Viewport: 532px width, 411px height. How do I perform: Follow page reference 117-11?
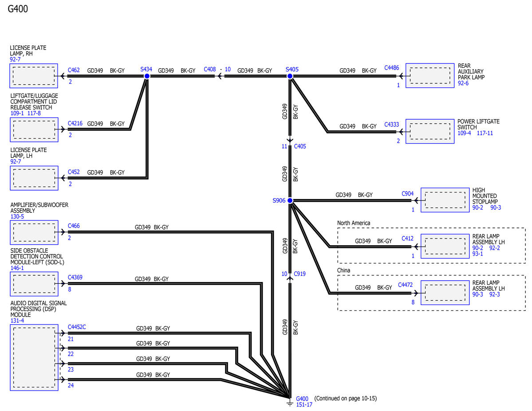pyautogui.click(x=485, y=133)
